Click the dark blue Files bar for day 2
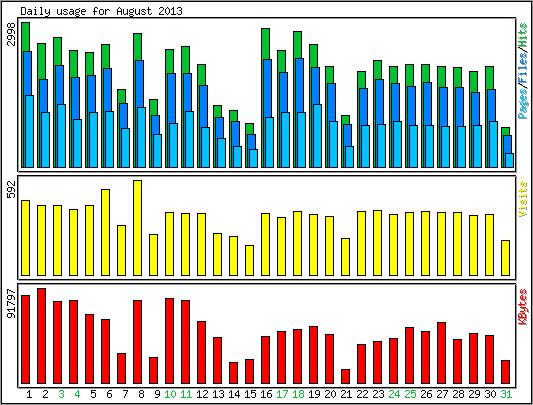533x405 pixels. (44, 96)
